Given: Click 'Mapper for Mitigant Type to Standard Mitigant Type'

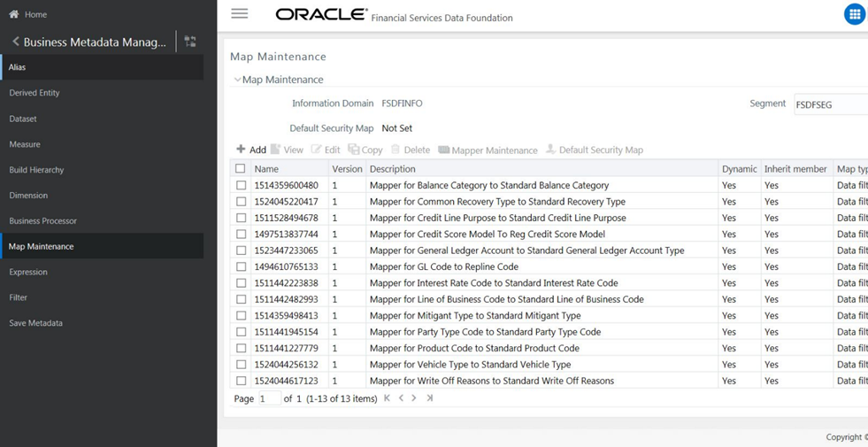Looking at the screenshot, I should (x=475, y=316).
